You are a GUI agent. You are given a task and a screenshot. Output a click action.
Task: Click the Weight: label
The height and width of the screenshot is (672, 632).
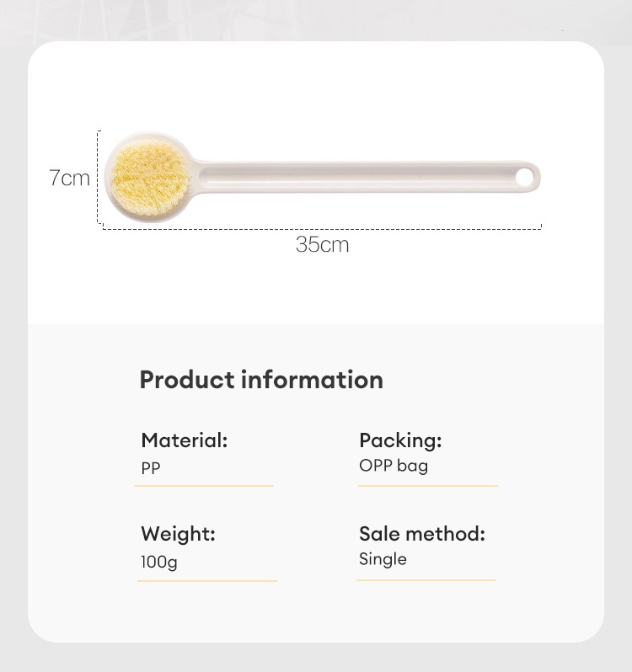click(x=178, y=533)
